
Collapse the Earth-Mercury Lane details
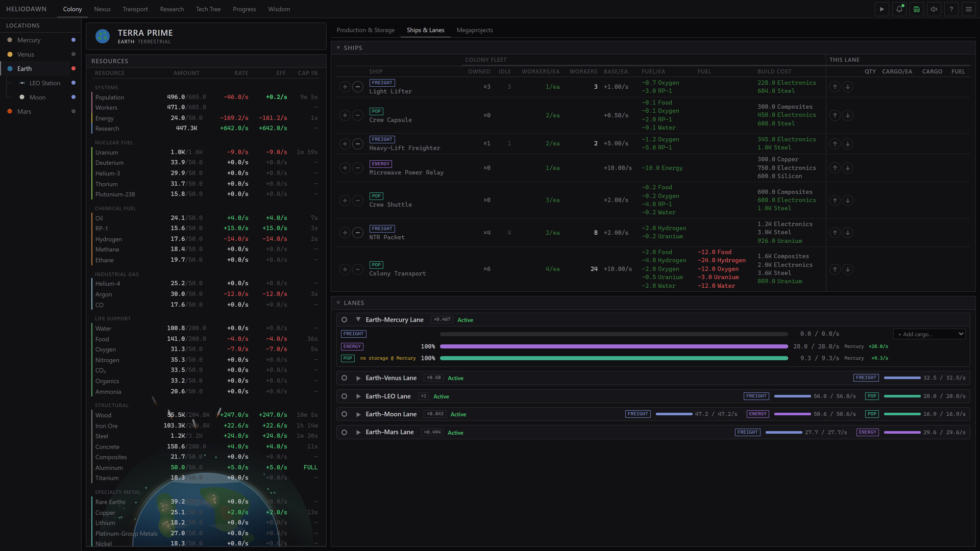click(x=358, y=320)
